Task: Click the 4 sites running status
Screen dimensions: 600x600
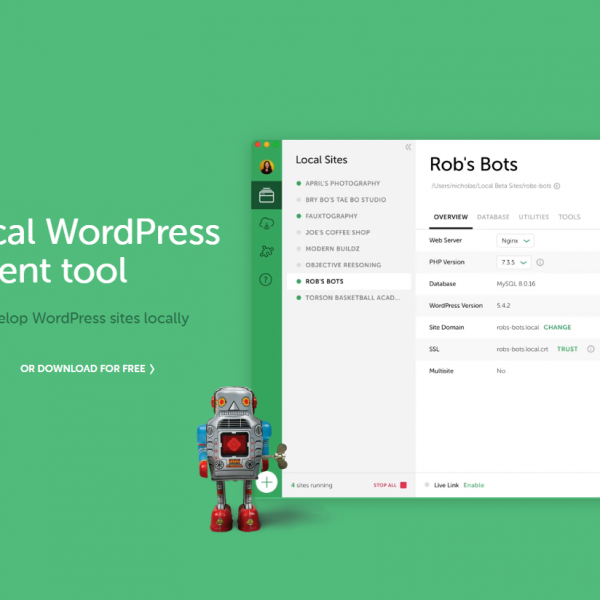Action: [311, 485]
